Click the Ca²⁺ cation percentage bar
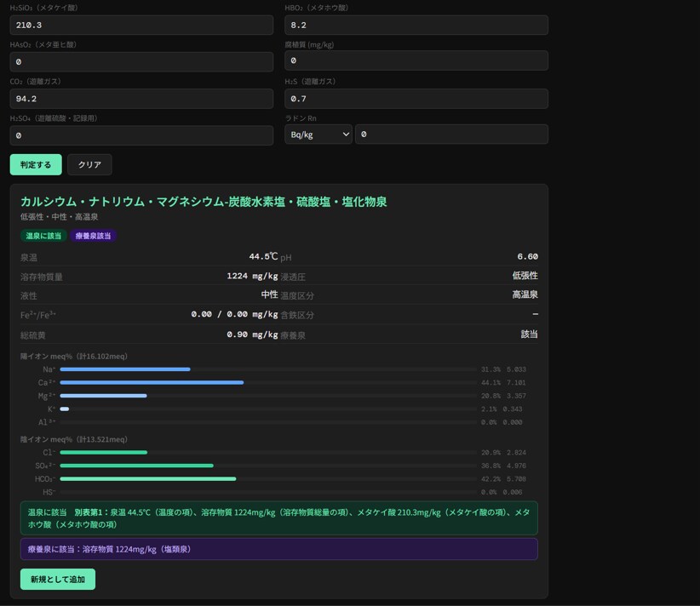The height and width of the screenshot is (606, 700). click(x=268, y=382)
